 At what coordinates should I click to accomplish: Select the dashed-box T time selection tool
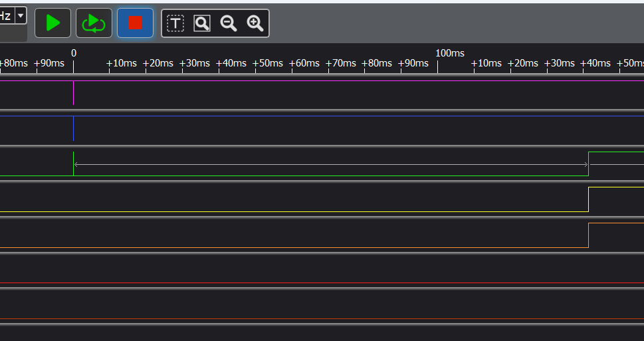click(175, 24)
